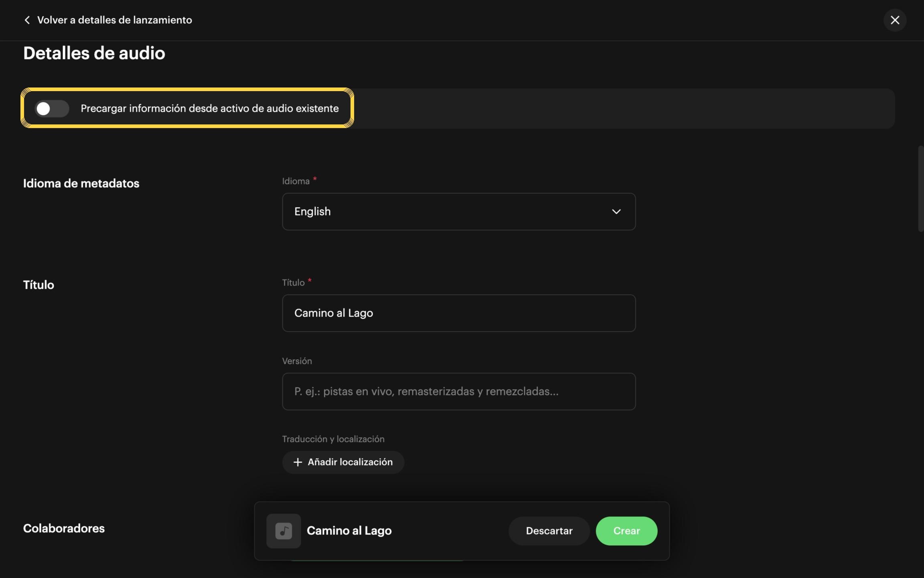Click the vertical scrollbar on the right
The width and height of the screenshot is (924, 578).
click(x=921, y=189)
